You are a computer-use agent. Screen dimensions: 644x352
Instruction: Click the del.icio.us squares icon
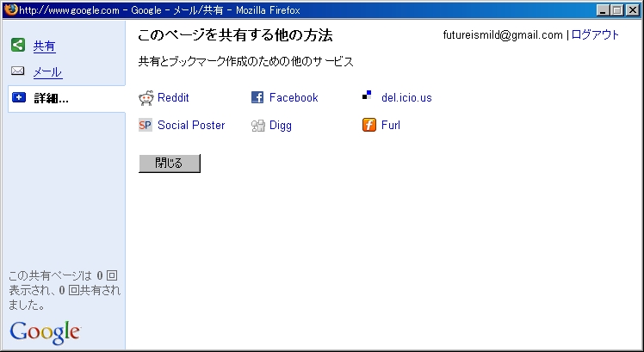tap(367, 96)
